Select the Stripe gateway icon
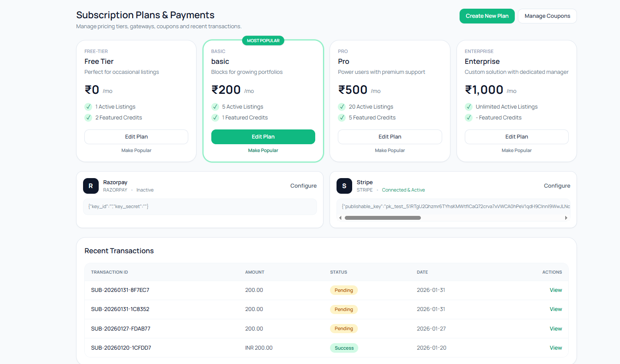This screenshot has width=620, height=364. 344,186
